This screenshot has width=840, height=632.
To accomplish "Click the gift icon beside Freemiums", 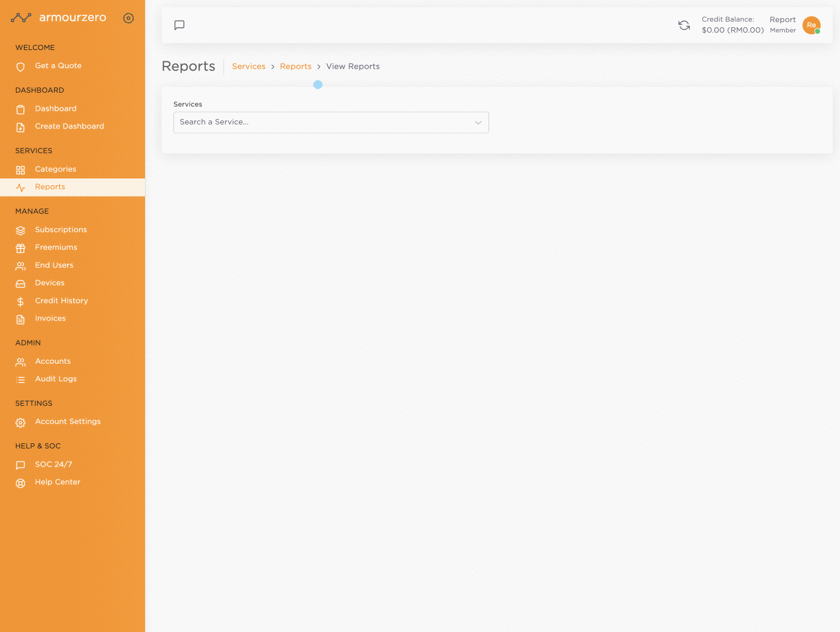I will pos(20,248).
